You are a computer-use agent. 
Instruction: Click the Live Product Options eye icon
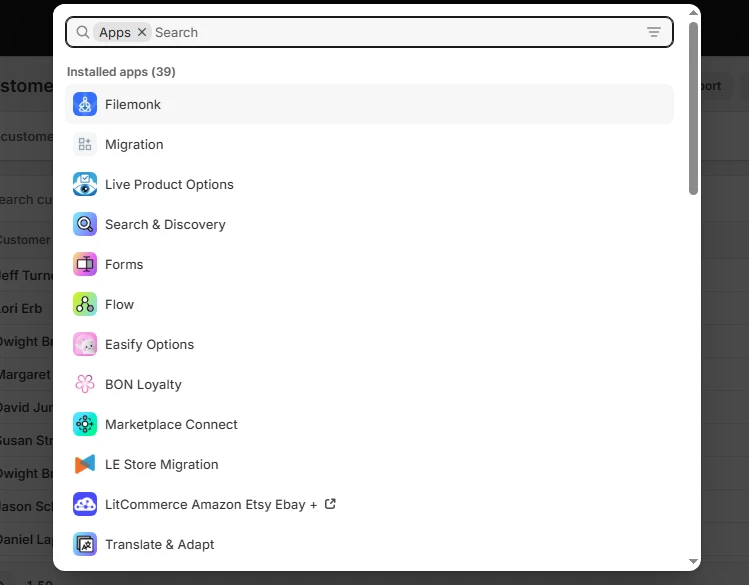[85, 184]
